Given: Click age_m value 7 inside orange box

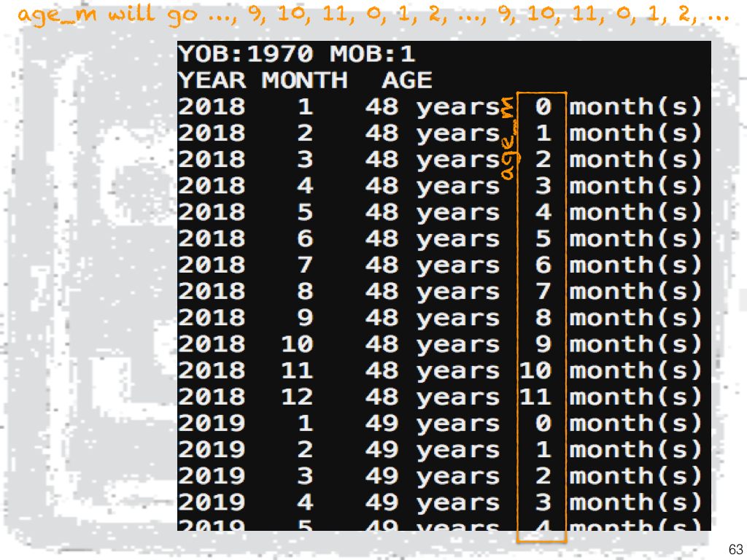Looking at the screenshot, I should [543, 292].
